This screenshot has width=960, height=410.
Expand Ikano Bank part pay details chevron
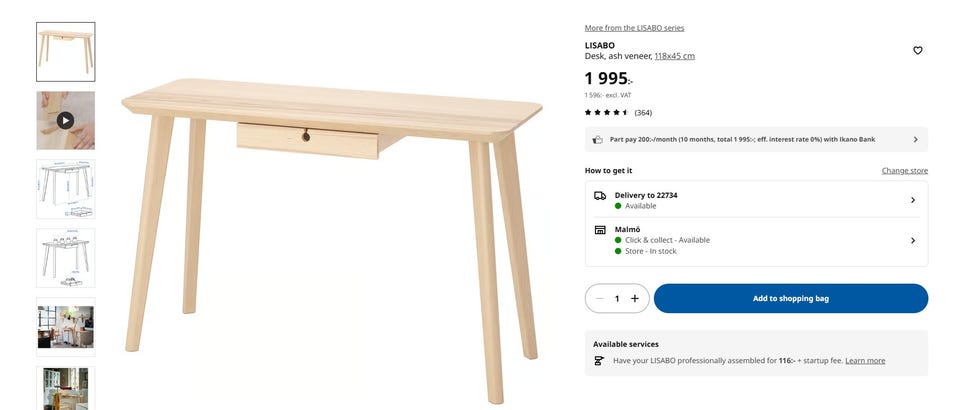click(915, 140)
